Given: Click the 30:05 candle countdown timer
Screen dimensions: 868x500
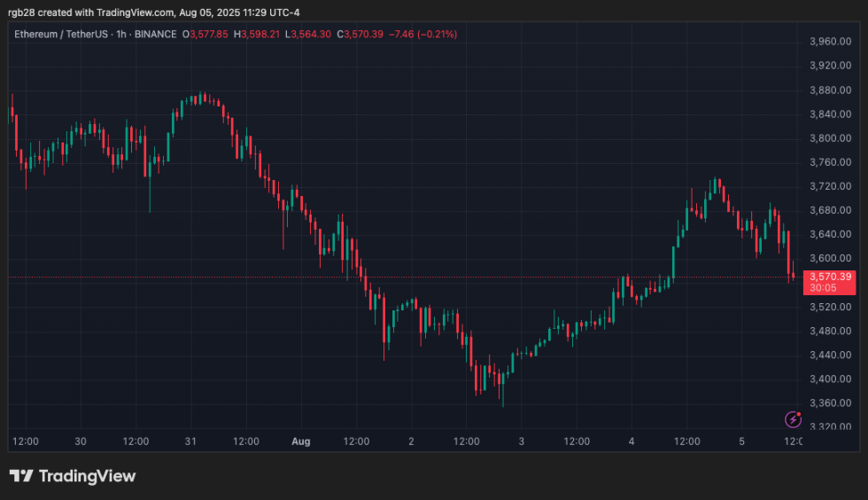Looking at the screenshot, I should pyautogui.click(x=822, y=288).
